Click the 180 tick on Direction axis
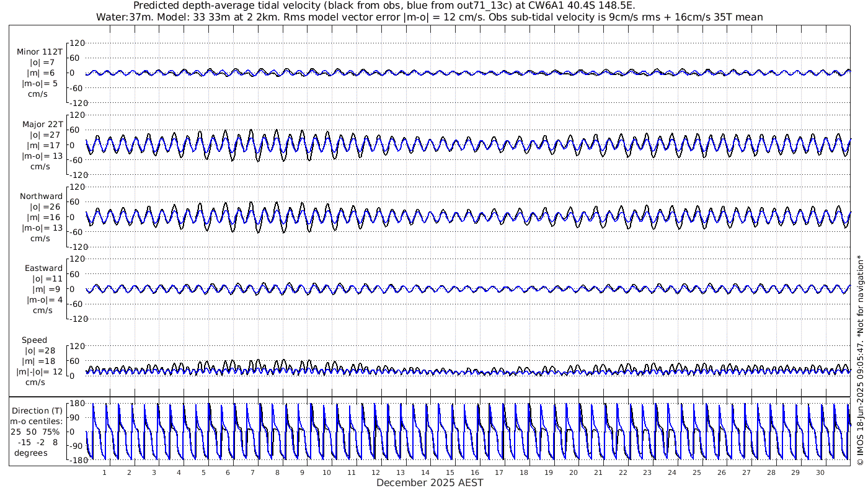The width and height of the screenshot is (868, 496). pyautogui.click(x=77, y=404)
